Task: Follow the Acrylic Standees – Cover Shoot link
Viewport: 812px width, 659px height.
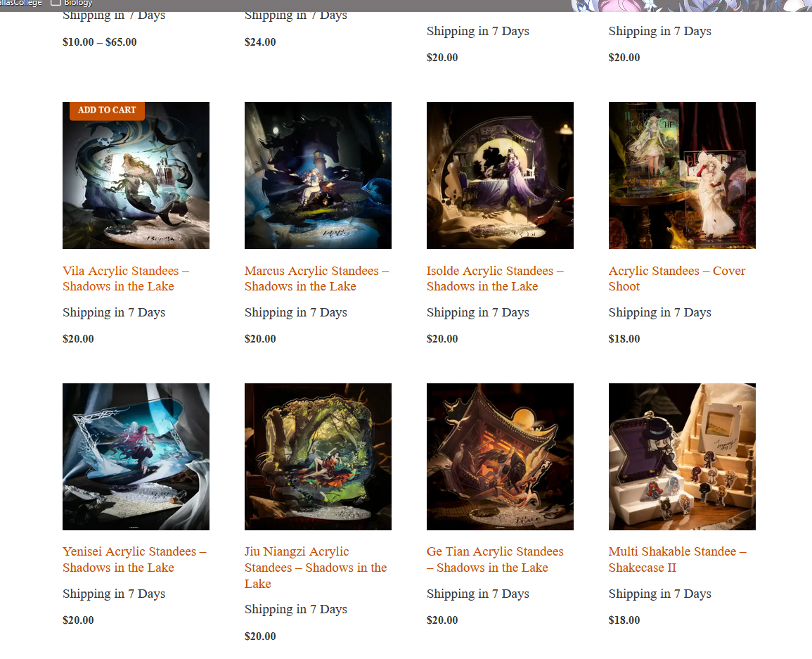Action: (x=677, y=279)
